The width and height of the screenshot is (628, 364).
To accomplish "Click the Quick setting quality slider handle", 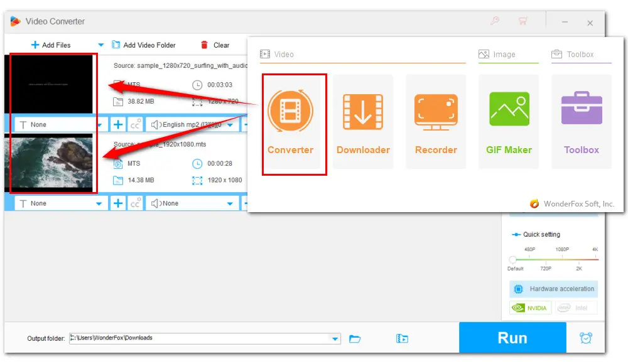I will (512, 259).
